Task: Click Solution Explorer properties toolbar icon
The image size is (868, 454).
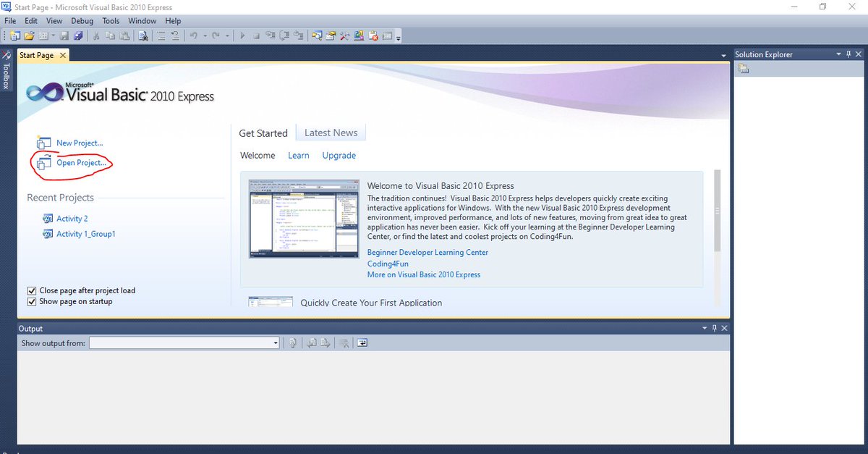Action: tap(744, 69)
